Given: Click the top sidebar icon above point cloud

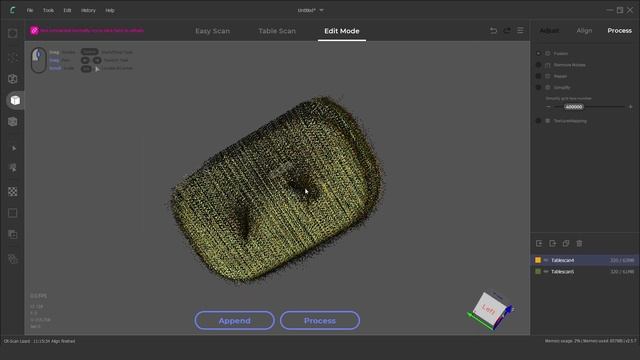Looking at the screenshot, I should coord(13,33).
